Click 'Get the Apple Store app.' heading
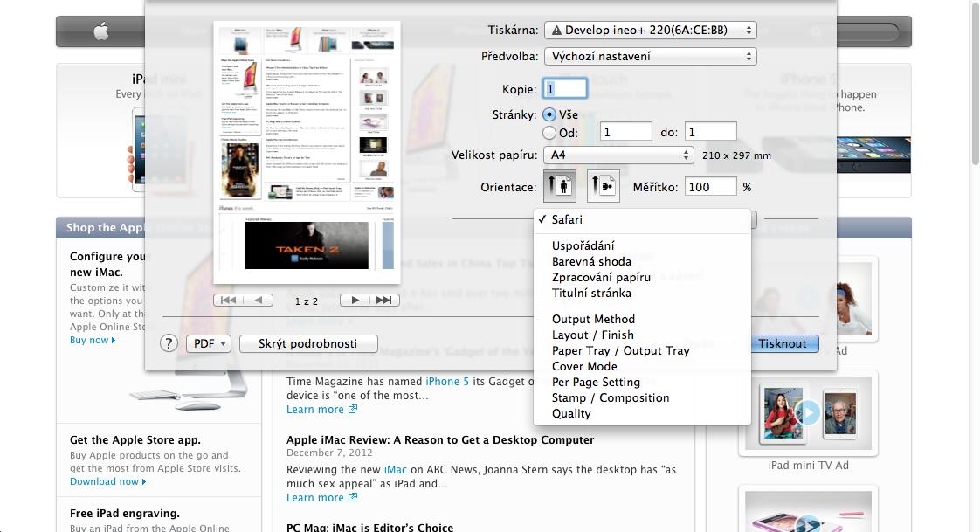This screenshot has width=980, height=532. (135, 440)
